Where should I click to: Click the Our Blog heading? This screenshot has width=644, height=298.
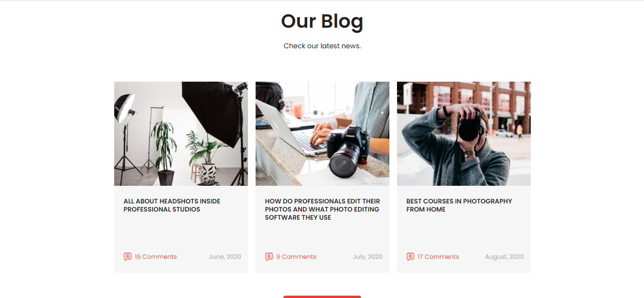coord(322,21)
